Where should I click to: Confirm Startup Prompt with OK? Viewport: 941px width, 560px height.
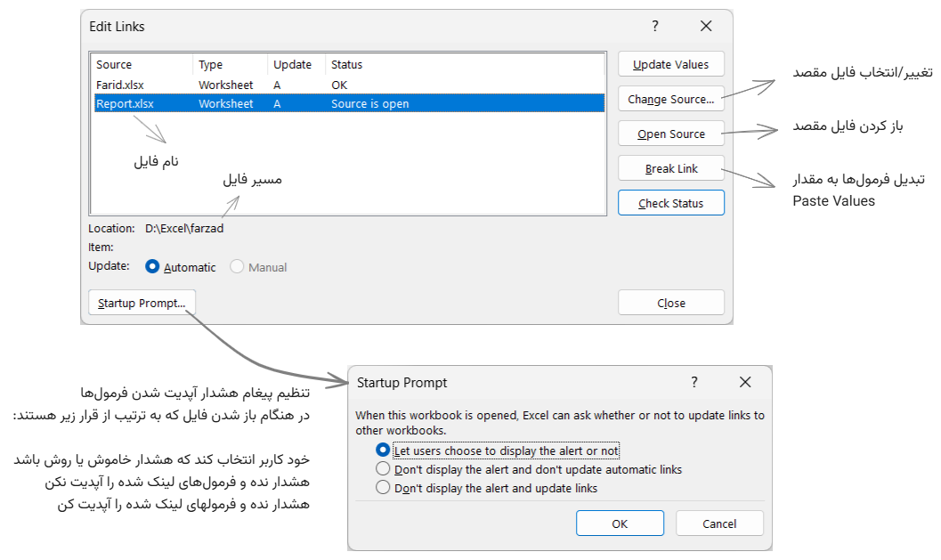[620, 523]
